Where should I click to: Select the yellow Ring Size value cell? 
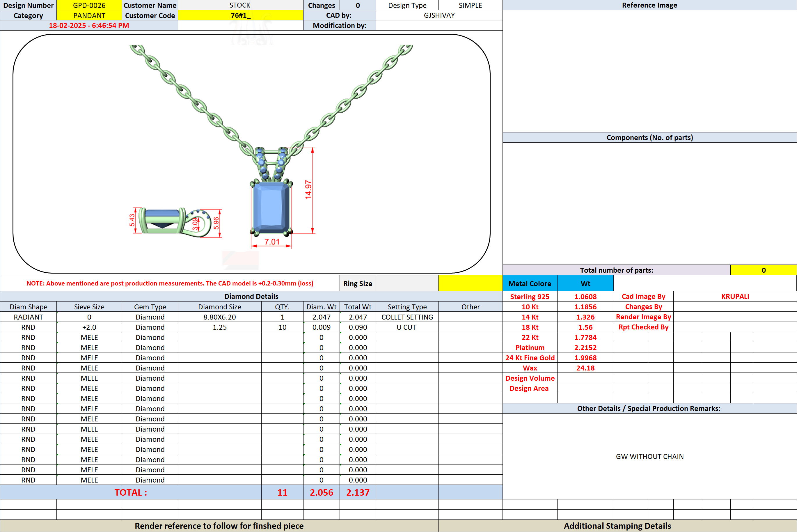[x=471, y=283]
